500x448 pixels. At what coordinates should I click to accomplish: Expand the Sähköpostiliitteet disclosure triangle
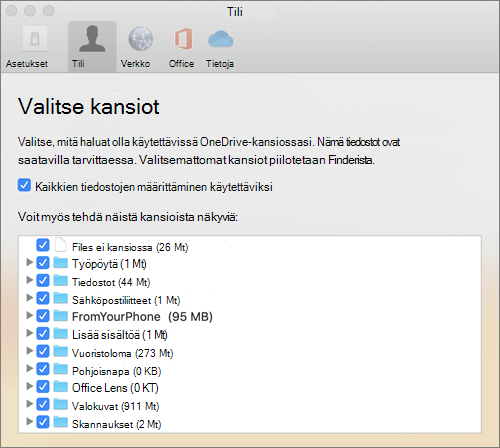[x=30, y=297]
